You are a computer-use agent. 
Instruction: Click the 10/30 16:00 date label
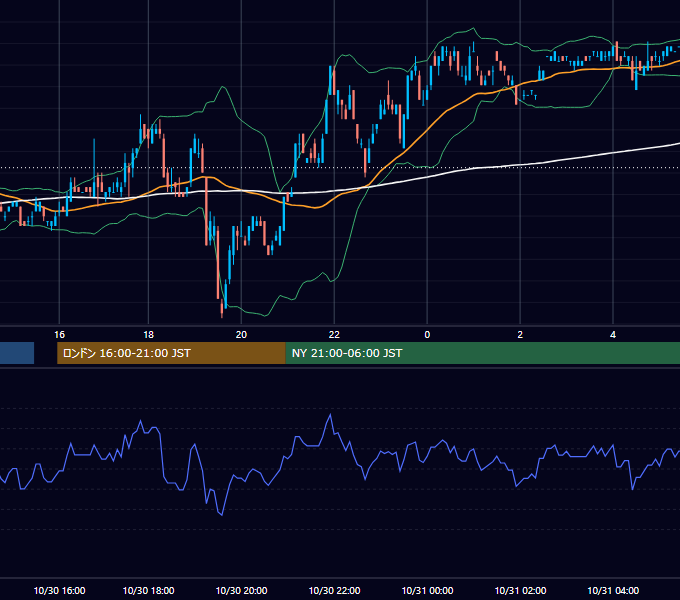59,590
